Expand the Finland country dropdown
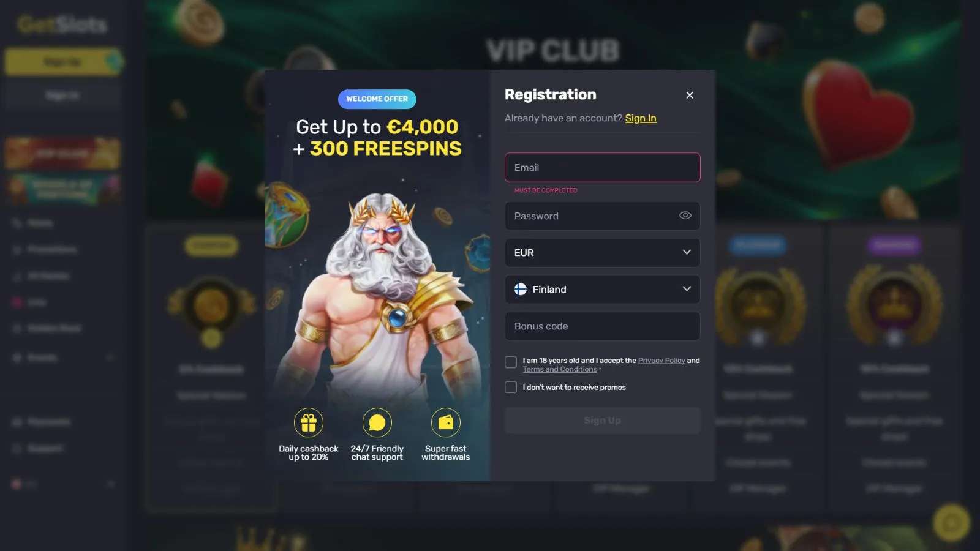The height and width of the screenshot is (551, 980). (603, 289)
